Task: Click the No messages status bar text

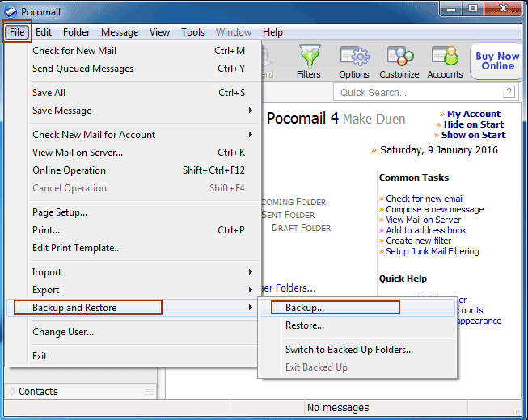Action: tap(338, 408)
